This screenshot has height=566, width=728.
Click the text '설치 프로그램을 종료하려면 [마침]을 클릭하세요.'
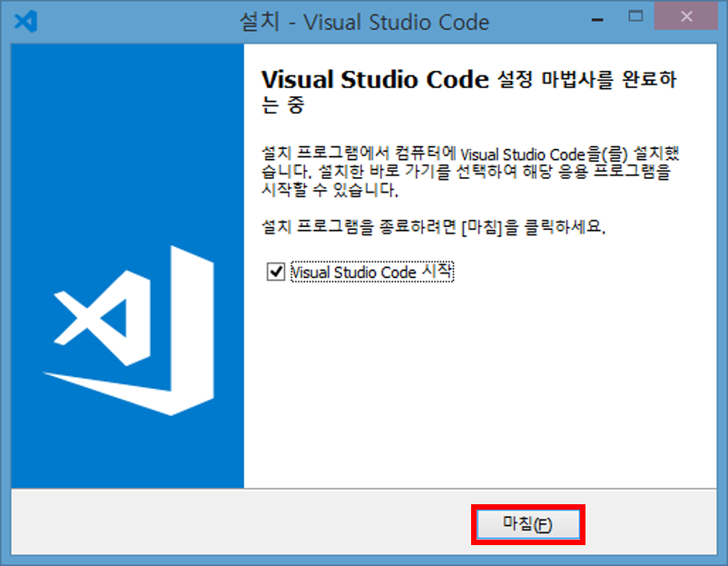tap(434, 227)
